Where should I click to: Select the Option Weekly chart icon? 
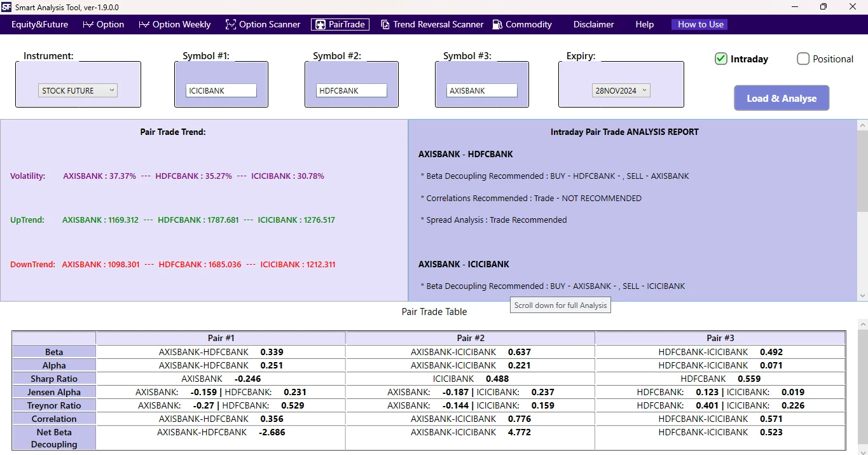point(144,24)
